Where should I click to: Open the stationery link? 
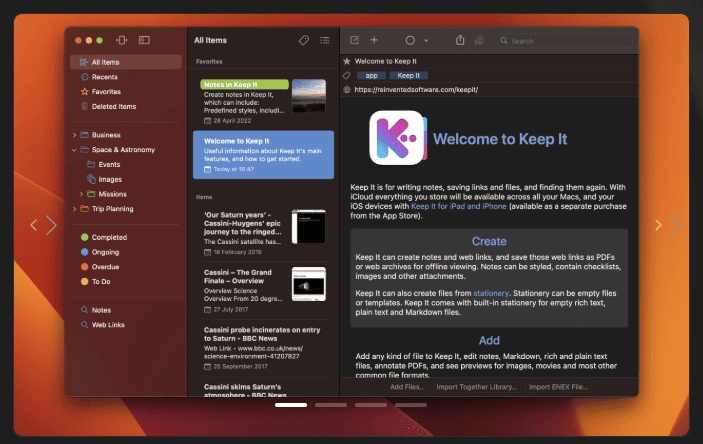click(x=491, y=293)
